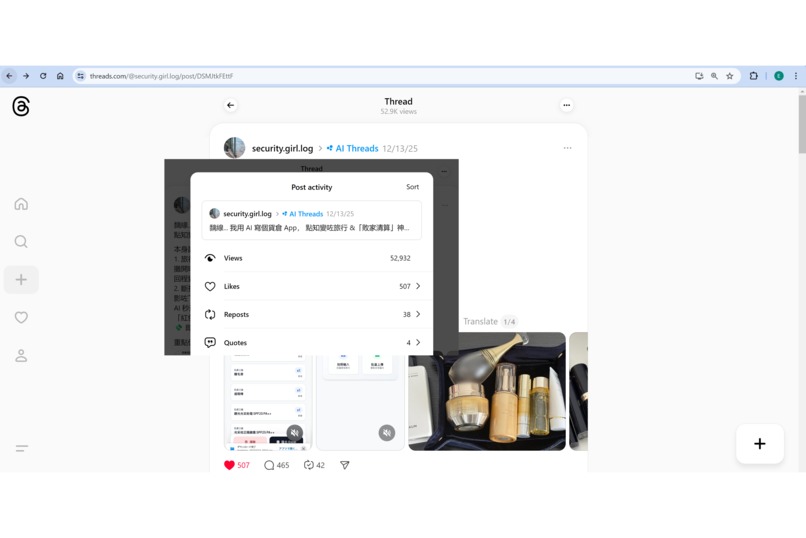Screen dimensions: 806x538
Task: Share the post with the send icon
Action: 345,465
